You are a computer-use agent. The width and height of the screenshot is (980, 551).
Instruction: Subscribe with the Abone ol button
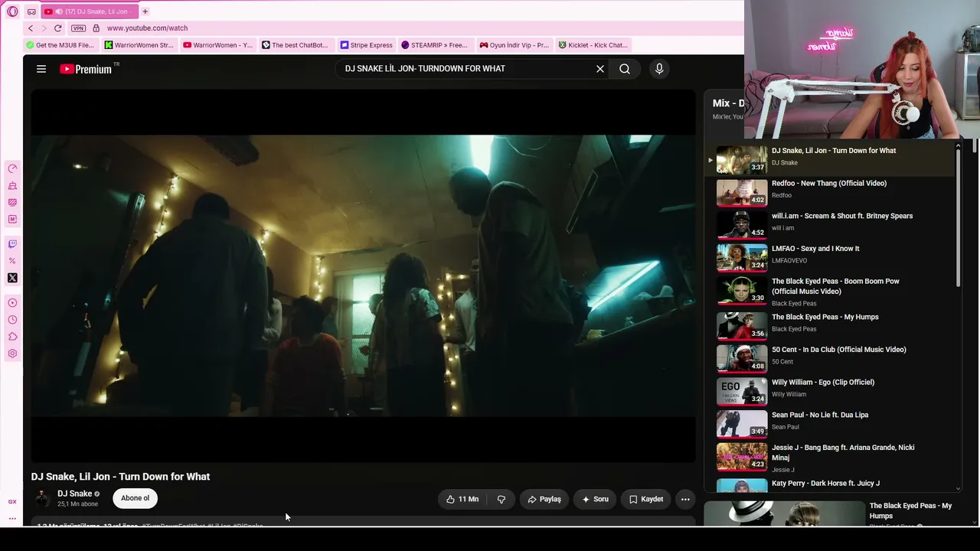pyautogui.click(x=135, y=498)
